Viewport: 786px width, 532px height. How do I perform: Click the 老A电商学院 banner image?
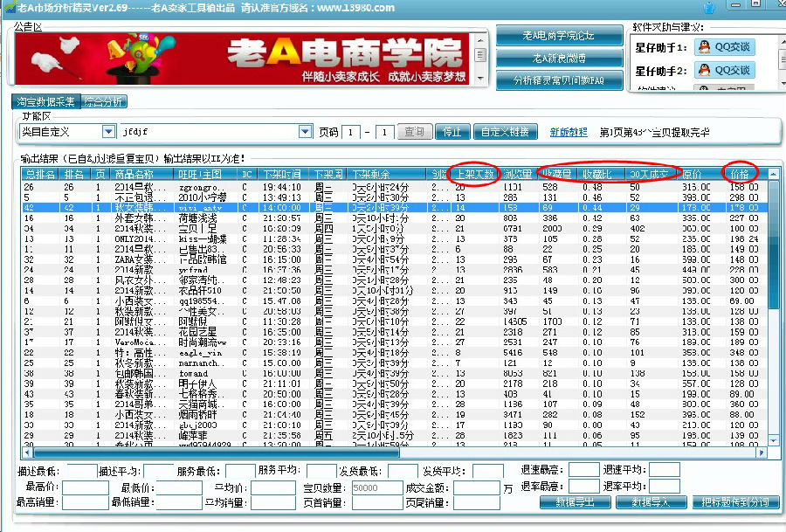[x=243, y=59]
